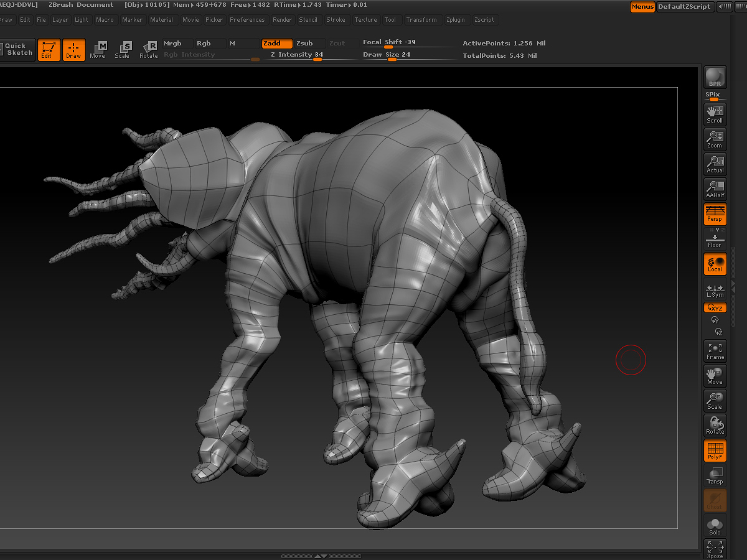The image size is (747, 560).
Task: Toggle Local transformations mode
Action: [x=715, y=264]
